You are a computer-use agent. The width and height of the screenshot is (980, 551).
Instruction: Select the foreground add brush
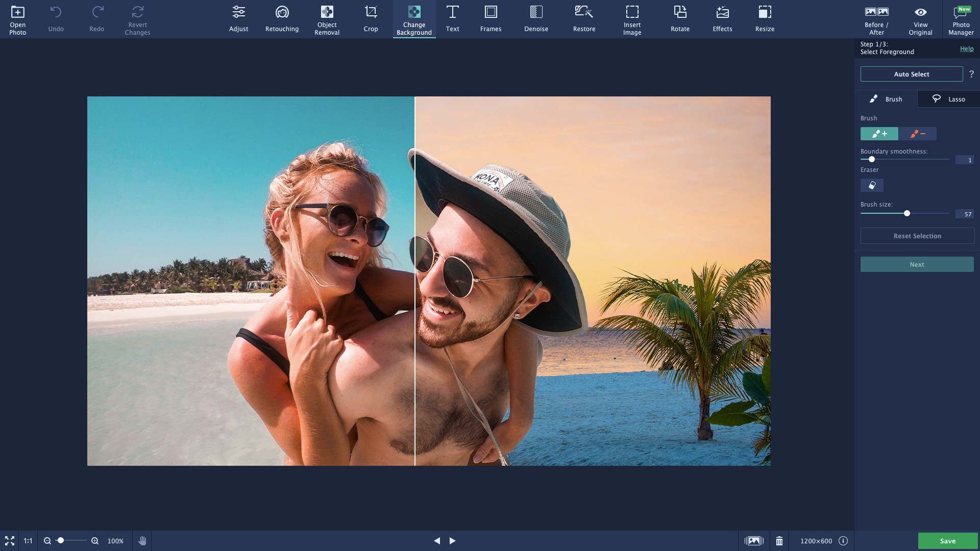click(x=879, y=134)
